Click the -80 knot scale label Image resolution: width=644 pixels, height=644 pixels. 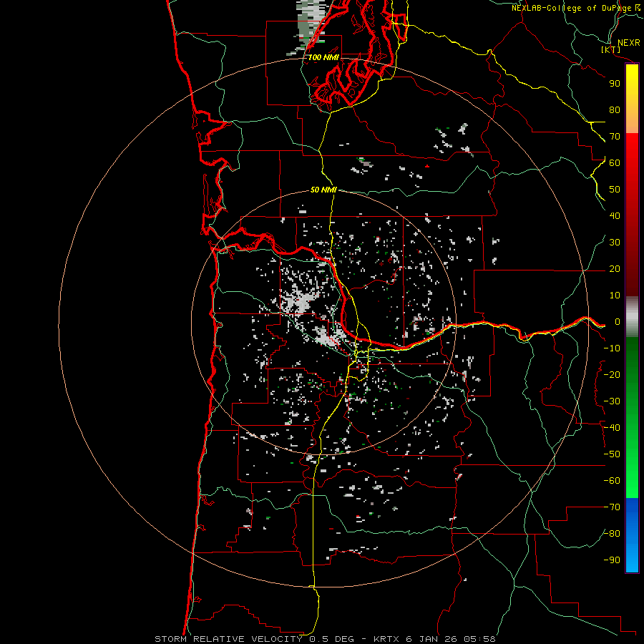tap(612, 534)
